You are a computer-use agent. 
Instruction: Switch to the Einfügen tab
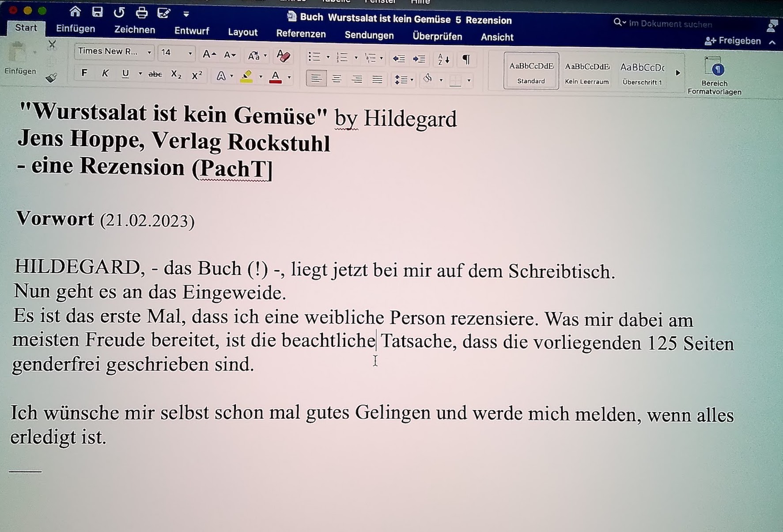[76, 29]
